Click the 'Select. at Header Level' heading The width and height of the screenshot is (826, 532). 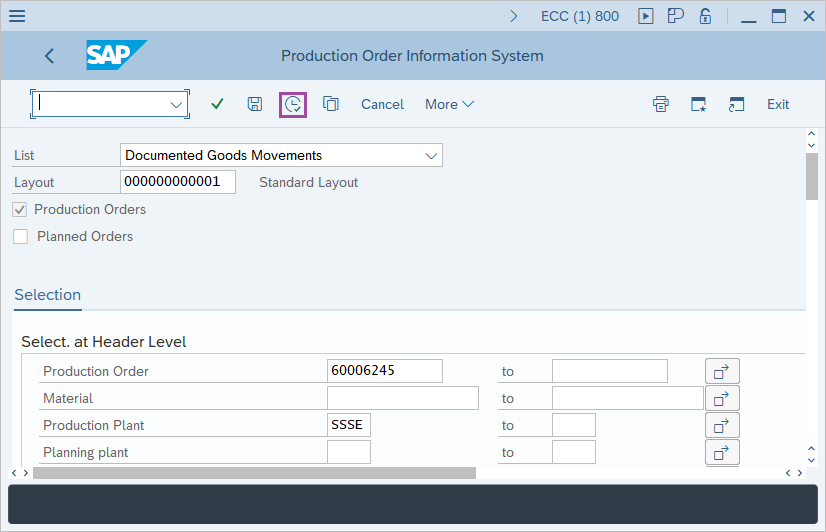104,342
